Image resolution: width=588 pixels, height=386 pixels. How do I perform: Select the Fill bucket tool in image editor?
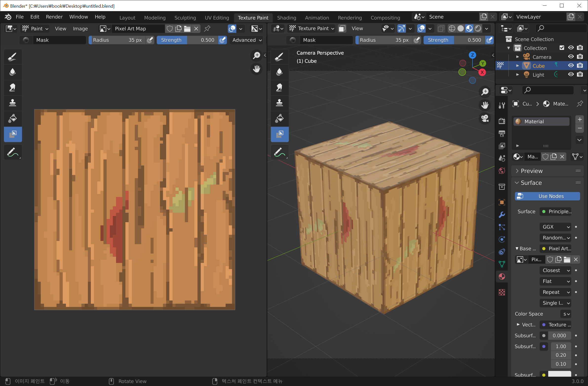pyautogui.click(x=13, y=118)
